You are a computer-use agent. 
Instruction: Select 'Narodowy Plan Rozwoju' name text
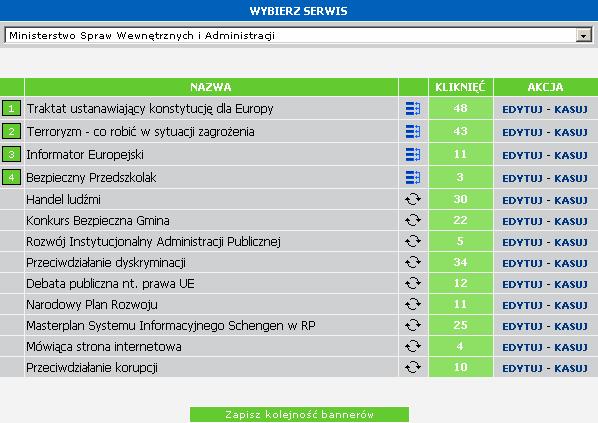click(92, 305)
